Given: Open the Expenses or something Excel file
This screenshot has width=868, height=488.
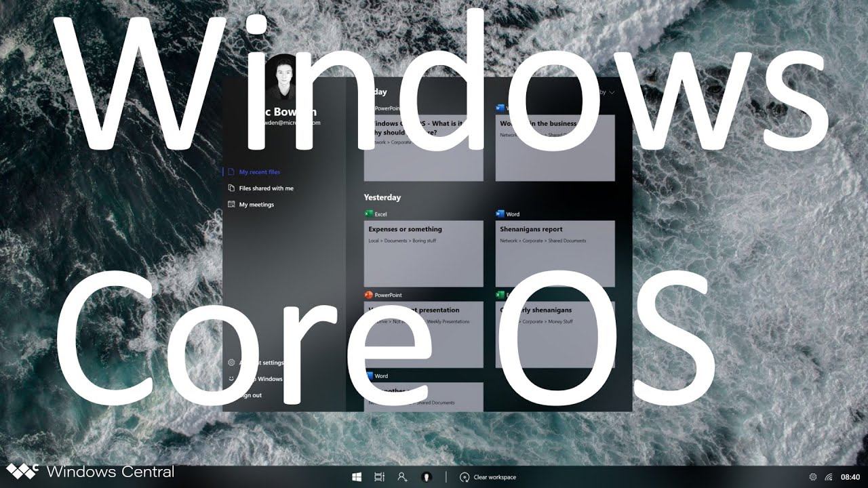Looking at the screenshot, I should pyautogui.click(x=424, y=253).
